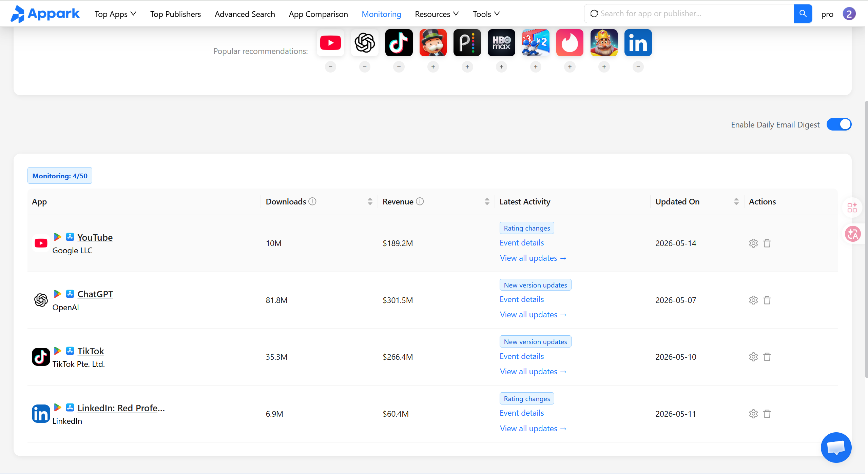Open the pro account label
Screen dimensions: 868x474
click(x=827, y=14)
